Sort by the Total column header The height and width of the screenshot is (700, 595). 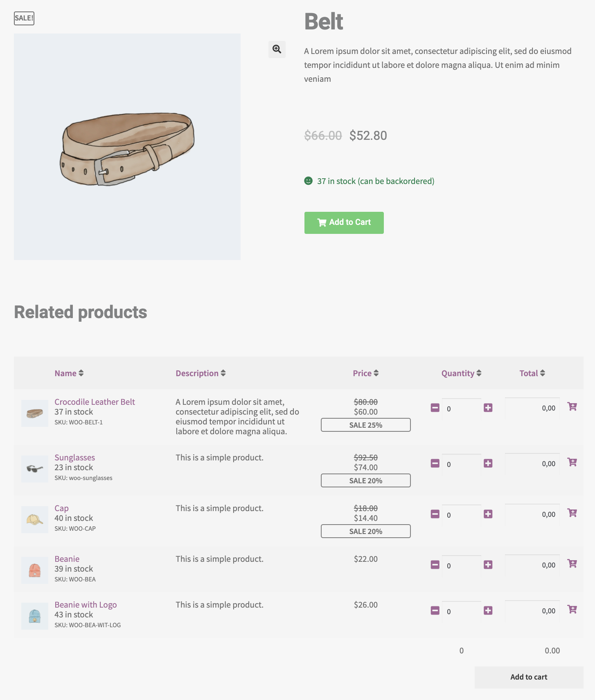click(532, 373)
